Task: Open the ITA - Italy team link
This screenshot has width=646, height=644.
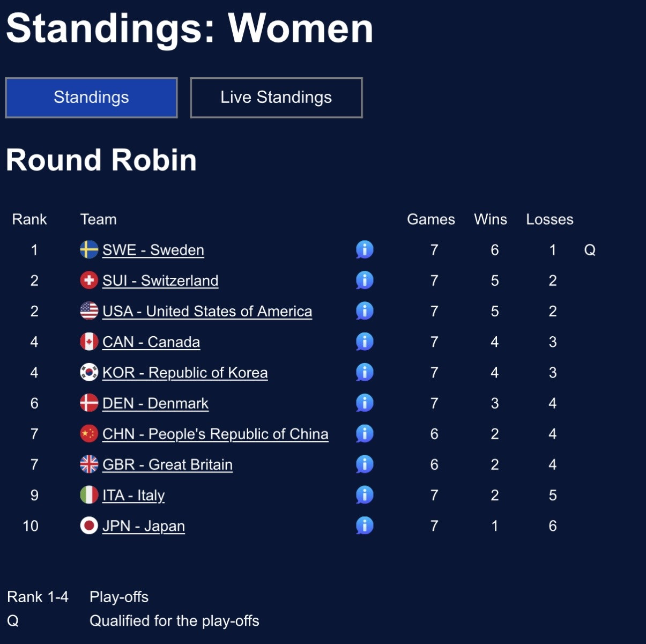Action: 133,495
